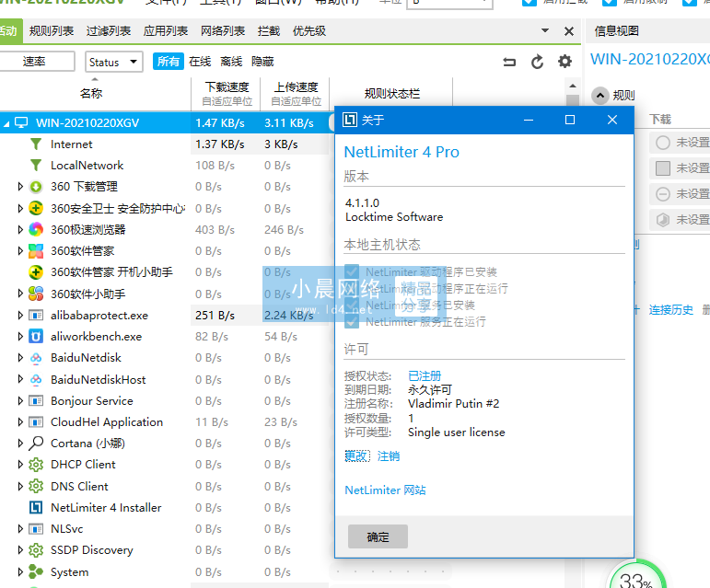This screenshot has width=710, height=588.
Task: Switch to the 拦截 tab
Action: 269,30
